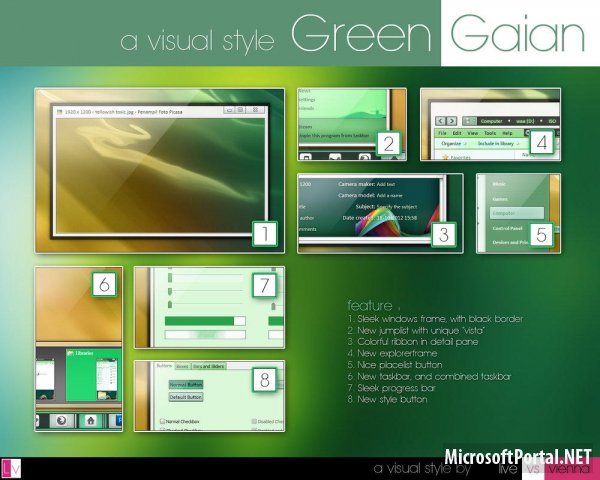Click the minimize button of the Picasa window
Screen dimensions: 600x480
[x=229, y=110]
